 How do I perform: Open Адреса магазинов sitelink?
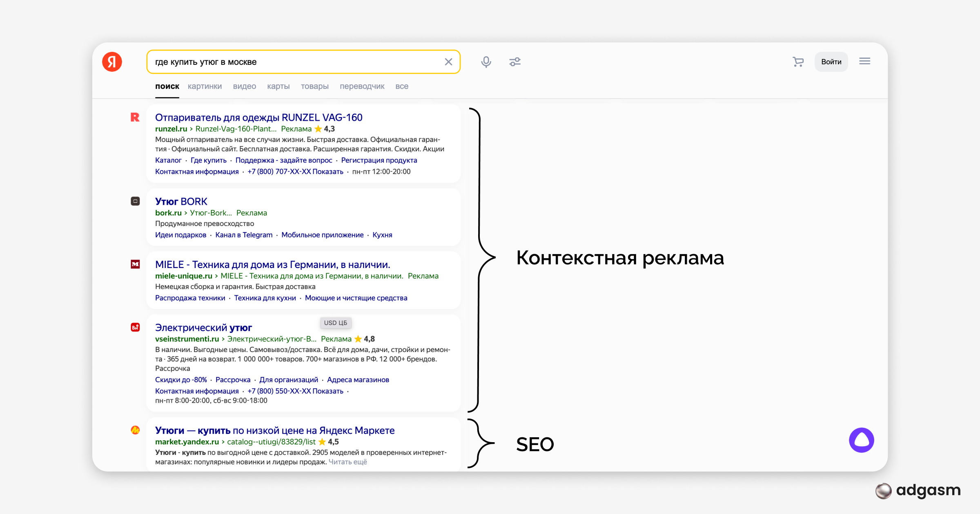click(358, 380)
